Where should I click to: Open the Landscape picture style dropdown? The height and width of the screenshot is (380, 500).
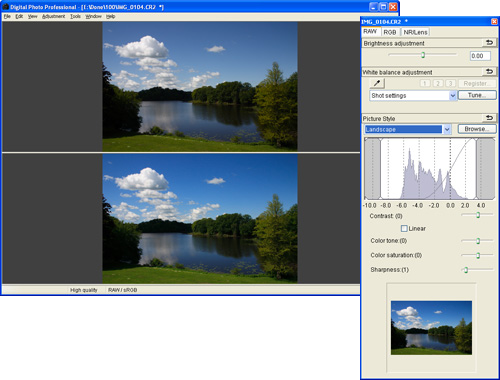pos(447,129)
